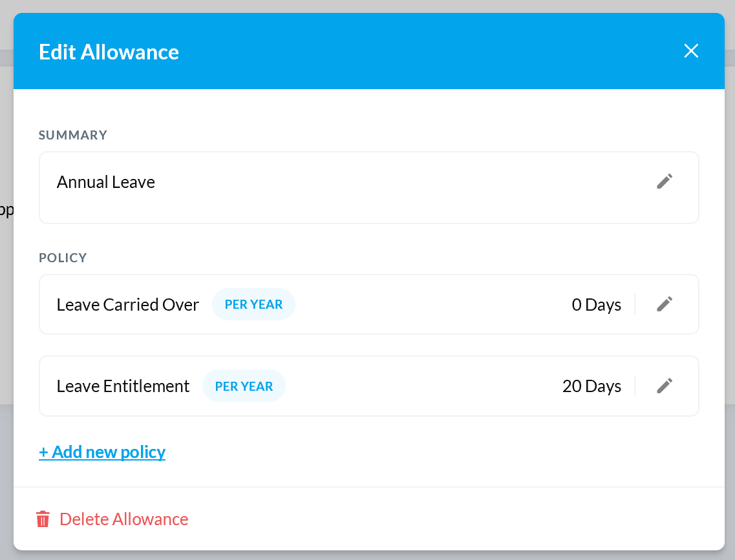
Task: Click the Leave Entitlement label
Action: (x=123, y=386)
